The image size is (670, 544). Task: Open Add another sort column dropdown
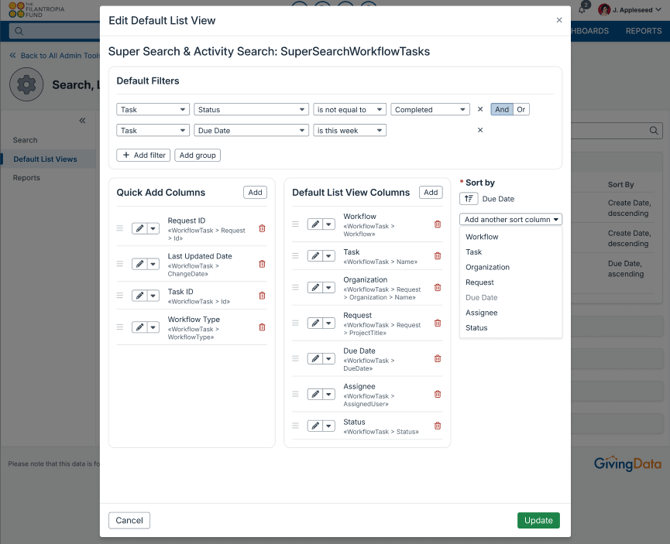click(x=511, y=219)
